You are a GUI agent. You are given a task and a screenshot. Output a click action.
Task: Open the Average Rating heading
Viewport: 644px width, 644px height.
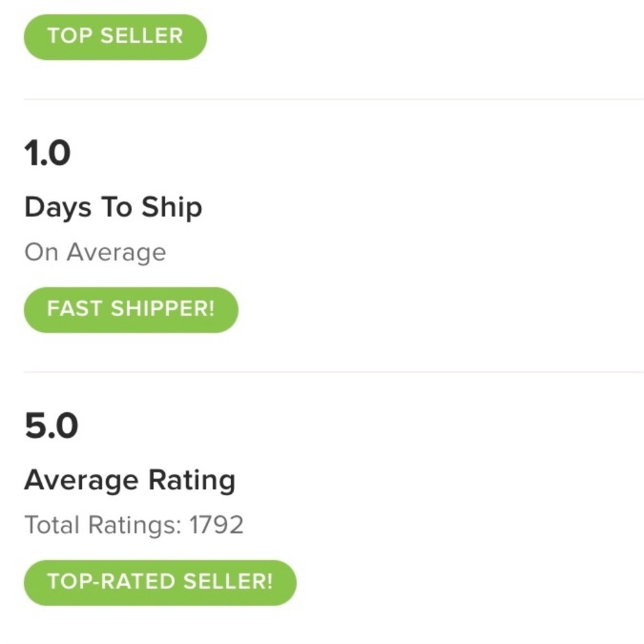[129, 480]
